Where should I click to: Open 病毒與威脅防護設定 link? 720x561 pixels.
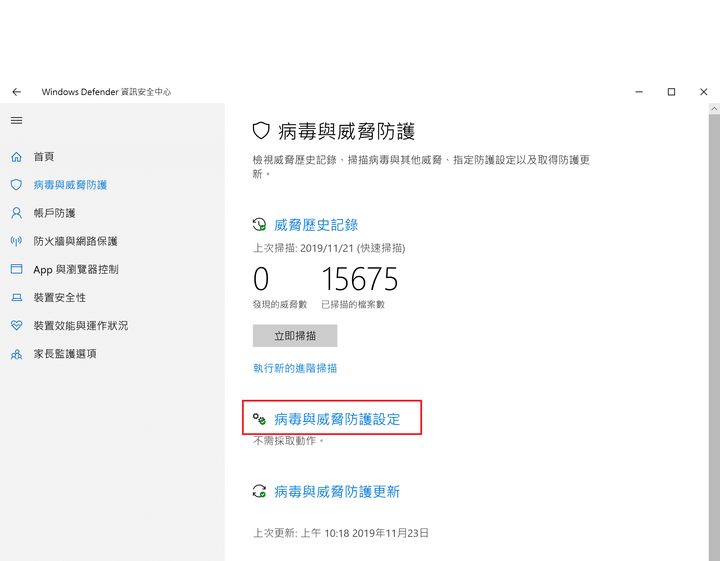point(337,419)
